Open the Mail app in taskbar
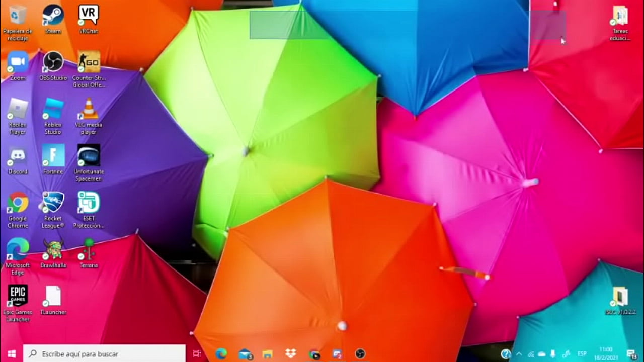Viewport: 644px width, 362px height. click(245, 354)
